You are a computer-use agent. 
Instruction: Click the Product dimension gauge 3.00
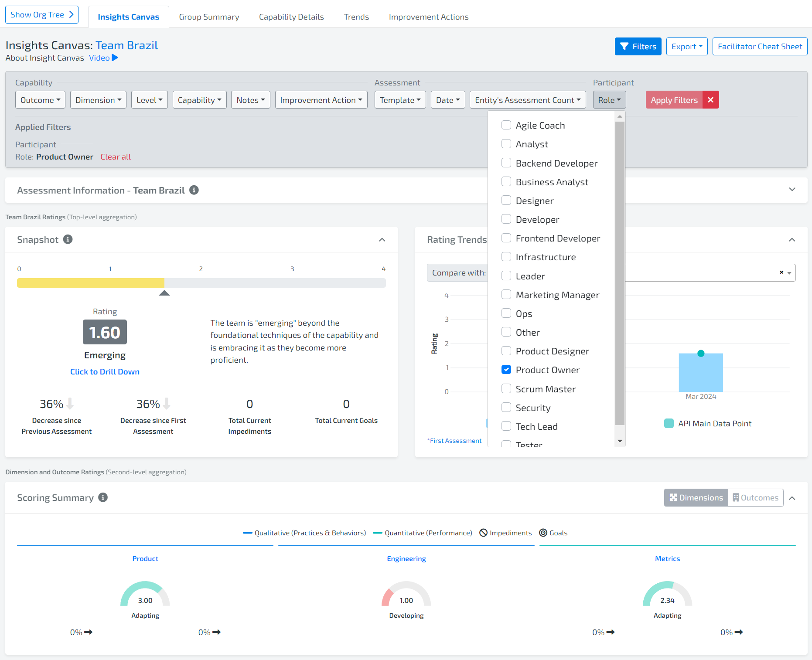coord(145,594)
